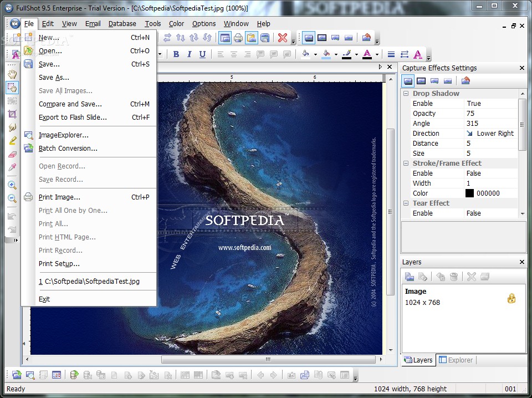Toggle italic text formatting
The image size is (532, 398).
pyautogui.click(x=190, y=54)
